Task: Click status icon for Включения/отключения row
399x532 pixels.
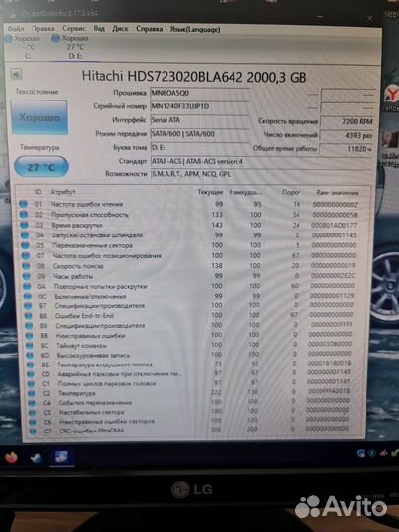Action: pyautogui.click(x=28, y=296)
